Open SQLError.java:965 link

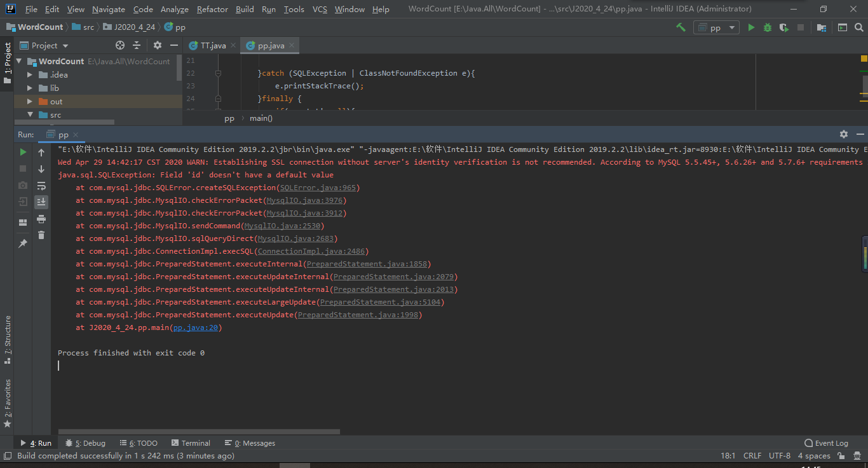[318, 188]
